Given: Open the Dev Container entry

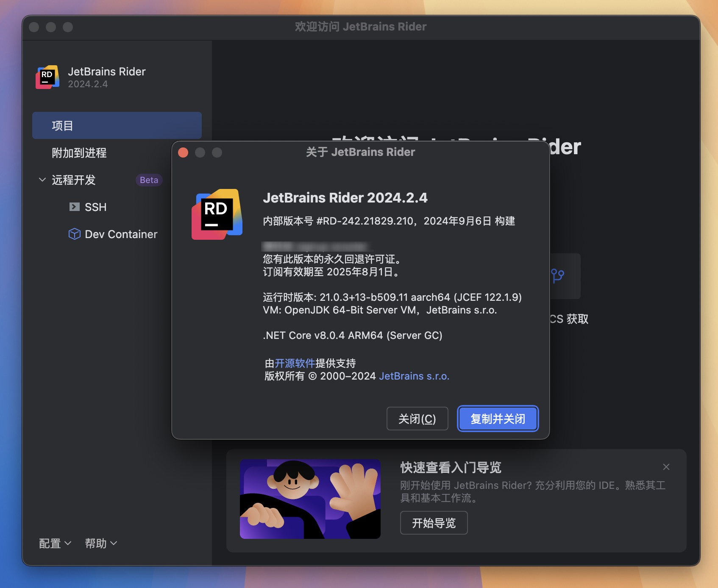Looking at the screenshot, I should coord(121,234).
